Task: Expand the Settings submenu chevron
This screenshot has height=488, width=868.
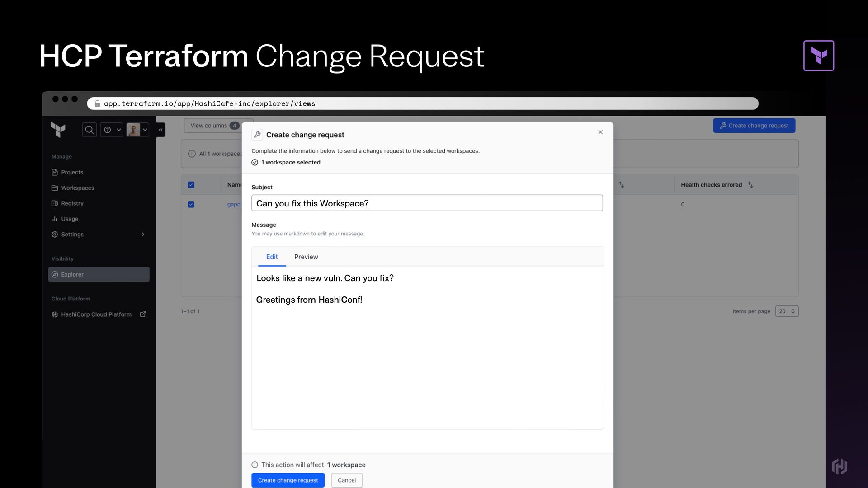Action: pos(143,235)
